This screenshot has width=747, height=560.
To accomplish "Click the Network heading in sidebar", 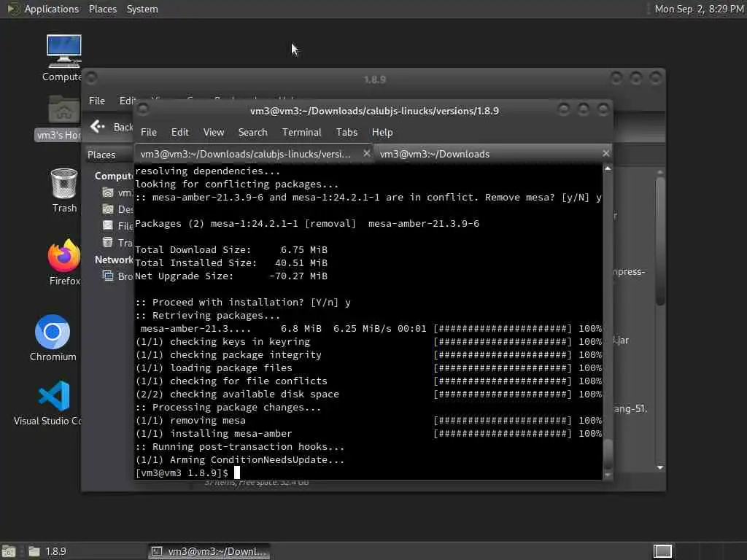I will pyautogui.click(x=114, y=260).
